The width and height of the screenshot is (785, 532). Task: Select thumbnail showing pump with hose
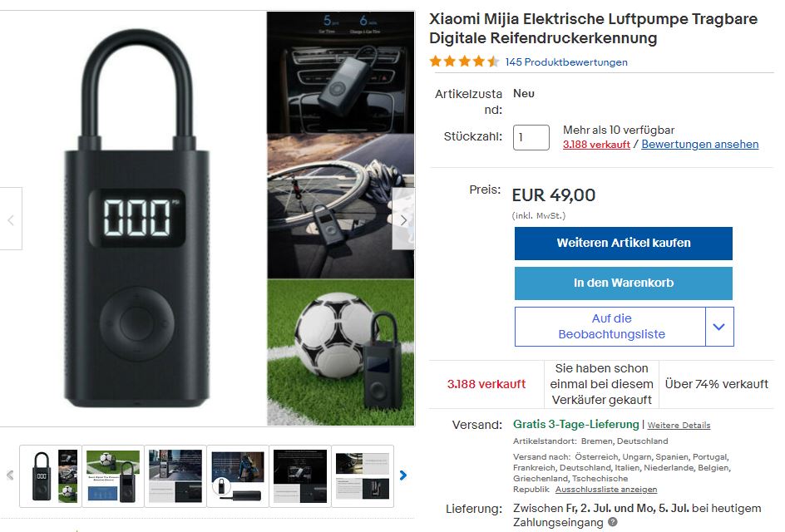pos(238,475)
